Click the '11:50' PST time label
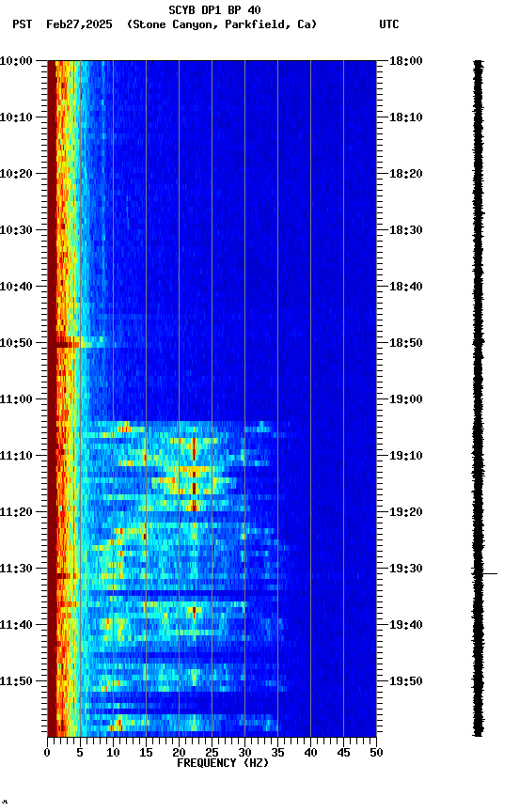Viewport: 519px width, 812px height. click(x=16, y=681)
